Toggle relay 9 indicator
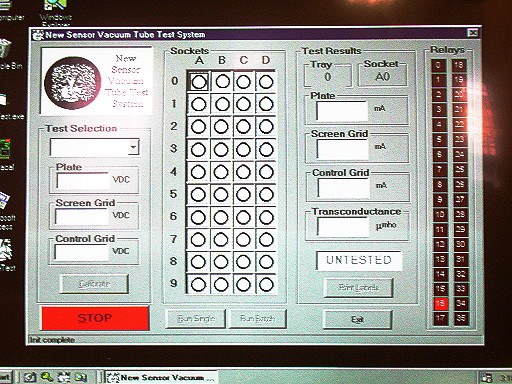 click(440, 199)
